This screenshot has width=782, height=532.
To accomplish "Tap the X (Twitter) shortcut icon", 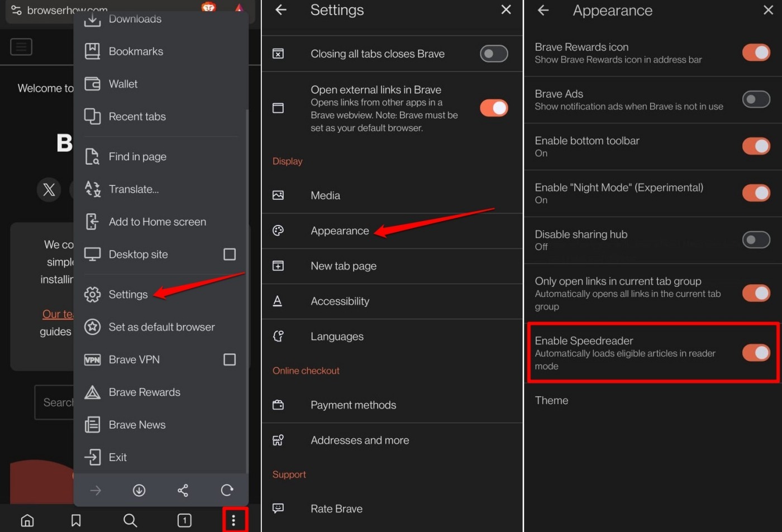I will pyautogui.click(x=49, y=189).
